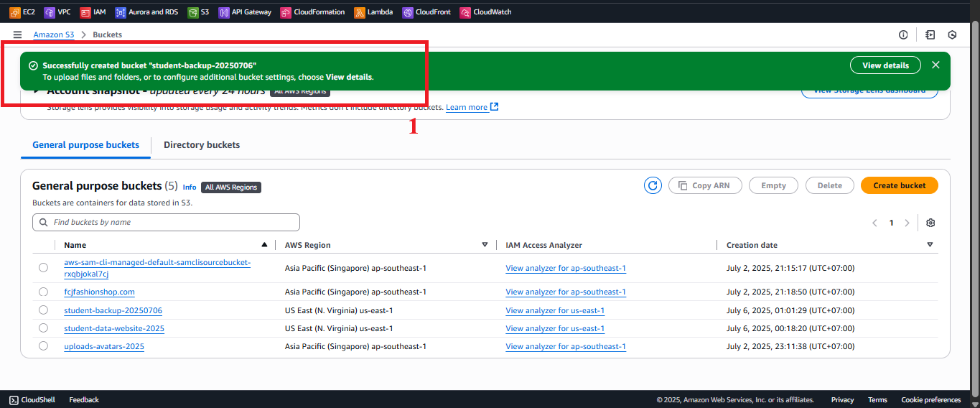980x408 pixels.
Task: Select radio for student-data-website-2025 bucket
Action: [44, 328]
